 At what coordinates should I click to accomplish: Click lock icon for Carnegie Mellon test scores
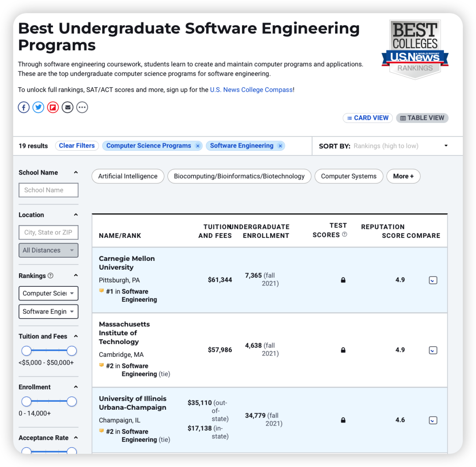click(x=343, y=280)
